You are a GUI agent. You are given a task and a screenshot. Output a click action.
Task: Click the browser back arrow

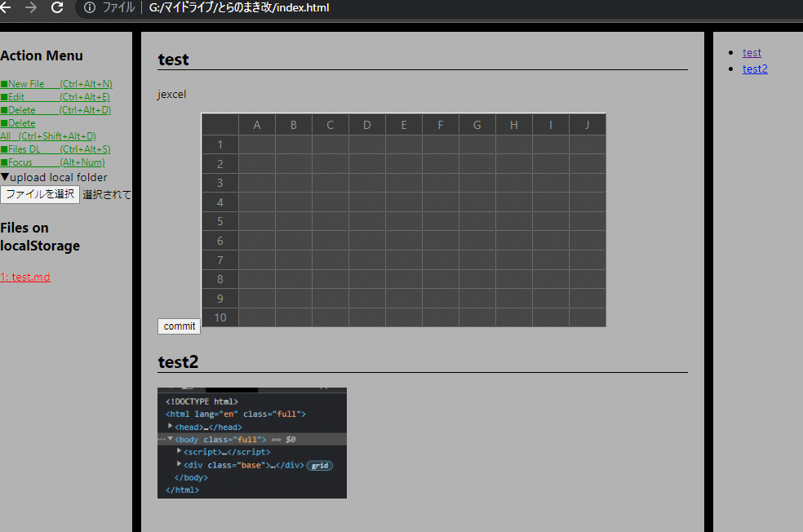point(5,7)
